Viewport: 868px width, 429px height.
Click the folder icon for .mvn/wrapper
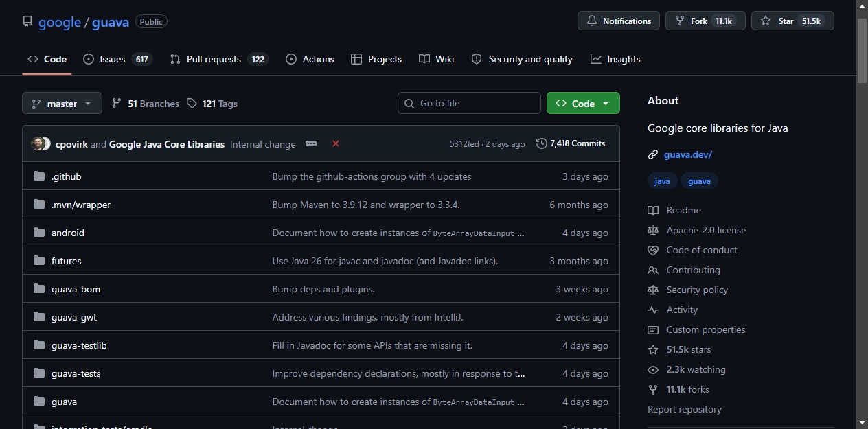39,205
